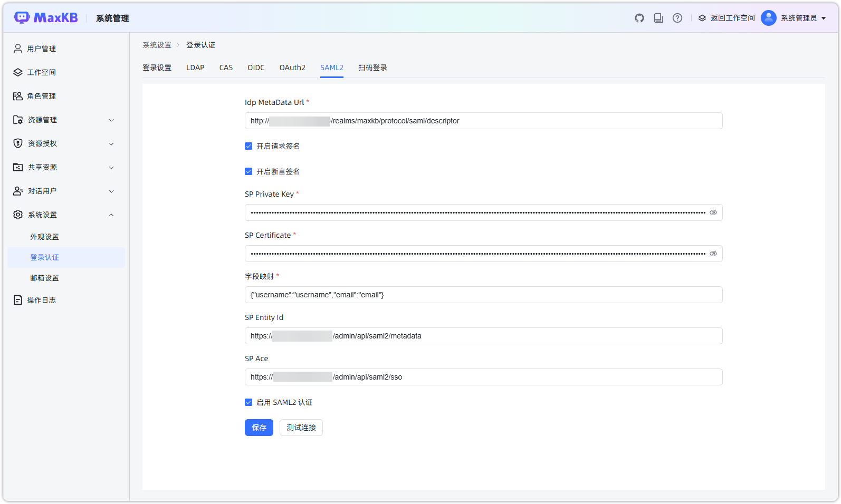The image size is (841, 504).
Task: Click the 字段映射 input field
Action: (x=483, y=295)
